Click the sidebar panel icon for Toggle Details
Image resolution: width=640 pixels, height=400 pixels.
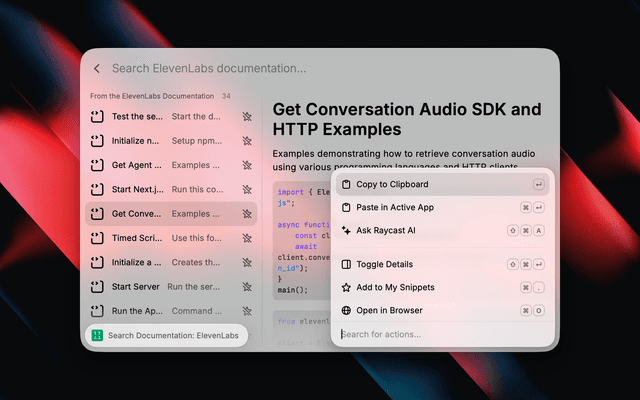(346, 264)
